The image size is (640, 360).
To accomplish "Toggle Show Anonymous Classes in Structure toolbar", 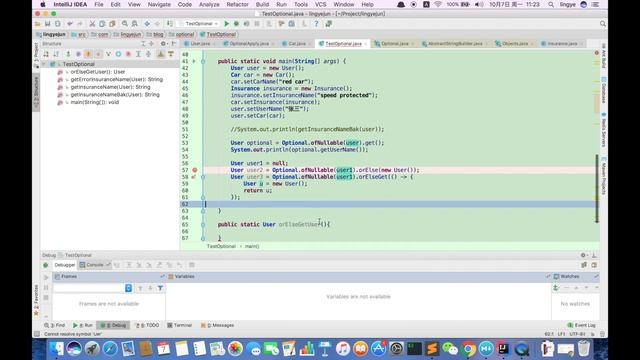I will pyautogui.click(x=118, y=54).
